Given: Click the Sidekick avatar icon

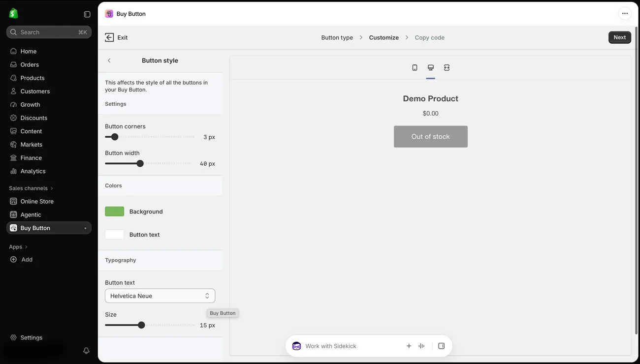Looking at the screenshot, I should [x=296, y=346].
